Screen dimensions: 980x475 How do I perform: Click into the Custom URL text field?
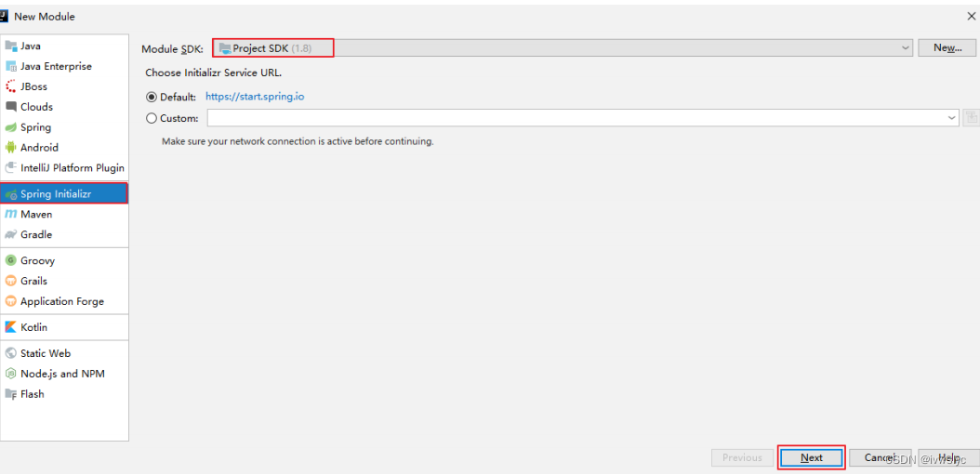point(576,117)
